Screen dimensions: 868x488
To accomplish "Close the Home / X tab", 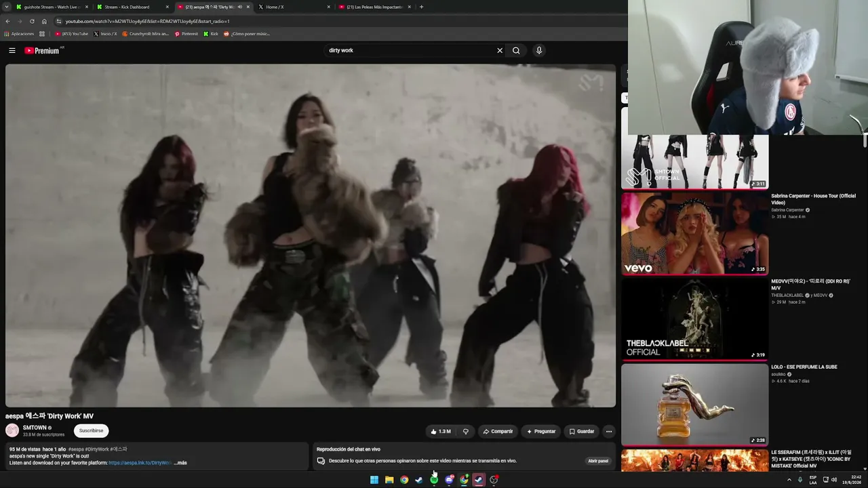I will pos(329,7).
